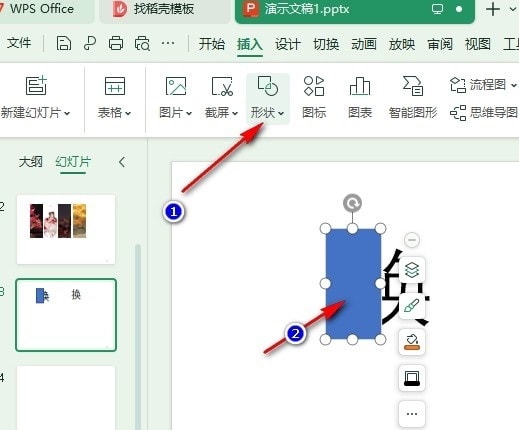Viewport: 519px width, 430px height.
Task: Select slide 2 thumbnail with four images
Action: 66,230
